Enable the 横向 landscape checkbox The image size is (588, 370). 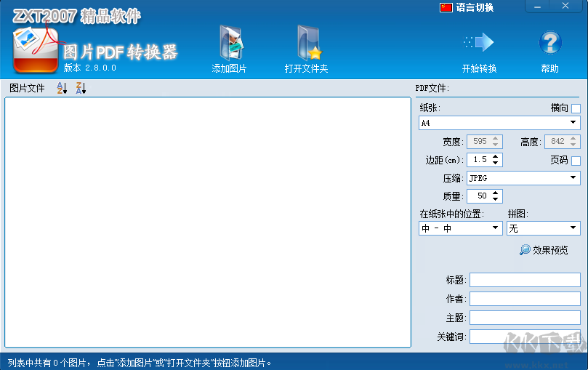pyautogui.click(x=576, y=109)
